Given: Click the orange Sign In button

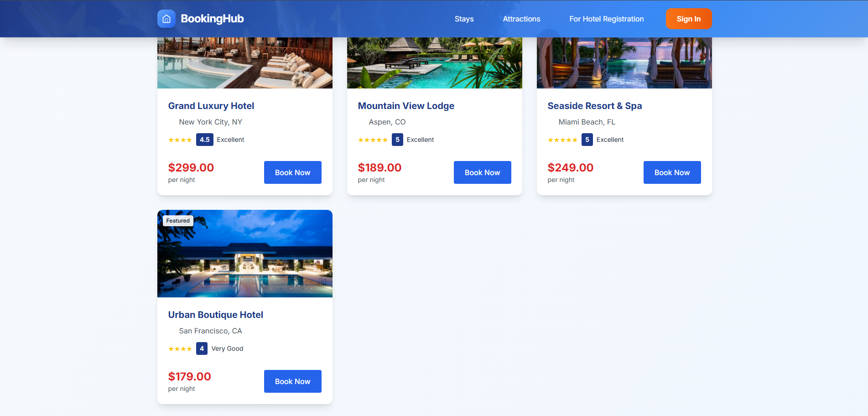Looking at the screenshot, I should [689, 19].
